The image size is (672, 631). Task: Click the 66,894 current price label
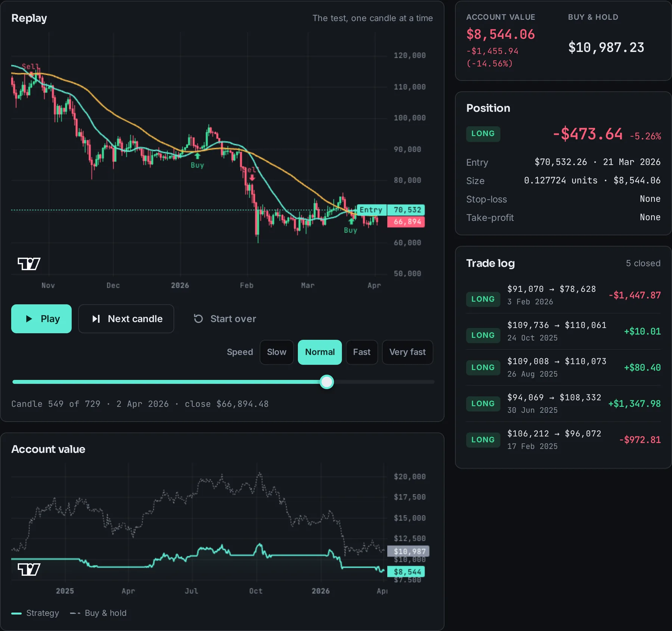[406, 222]
